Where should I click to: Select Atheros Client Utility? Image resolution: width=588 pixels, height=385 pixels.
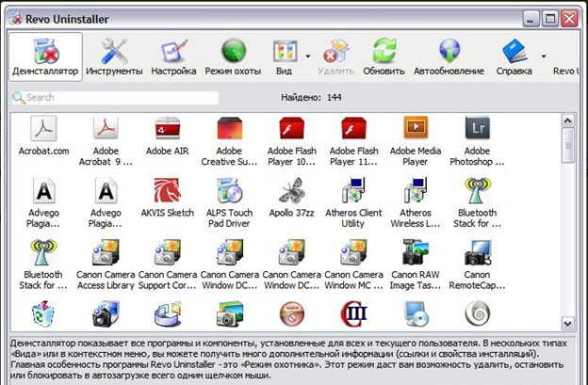point(353,202)
